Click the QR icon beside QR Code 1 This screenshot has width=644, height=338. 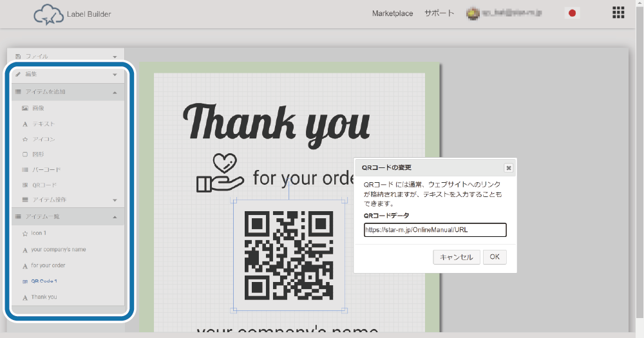tap(25, 282)
